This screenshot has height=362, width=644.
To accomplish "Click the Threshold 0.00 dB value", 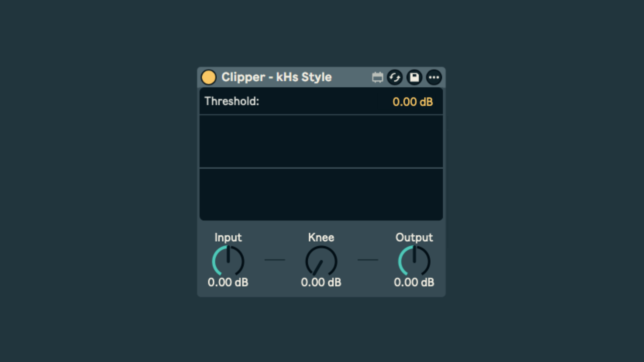I will [413, 102].
